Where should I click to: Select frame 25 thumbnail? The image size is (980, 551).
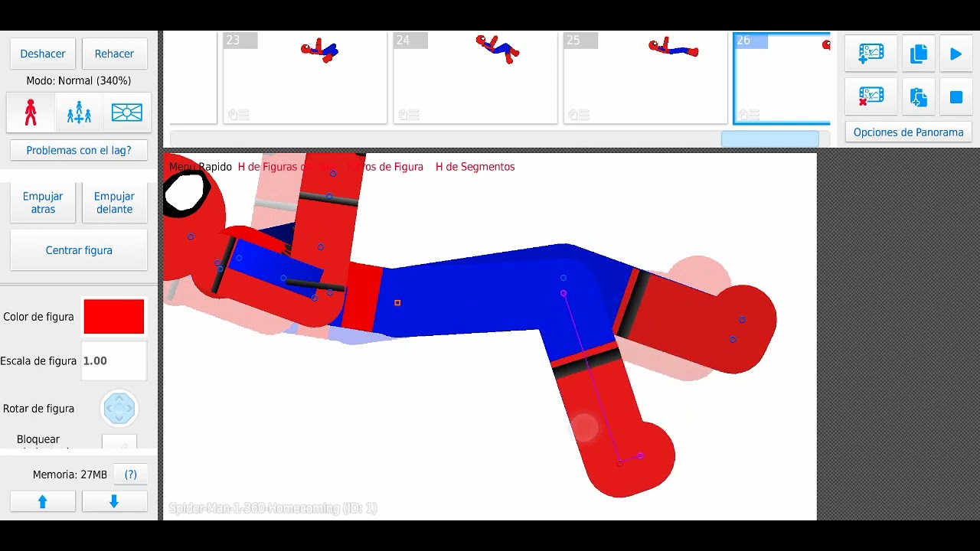point(645,78)
